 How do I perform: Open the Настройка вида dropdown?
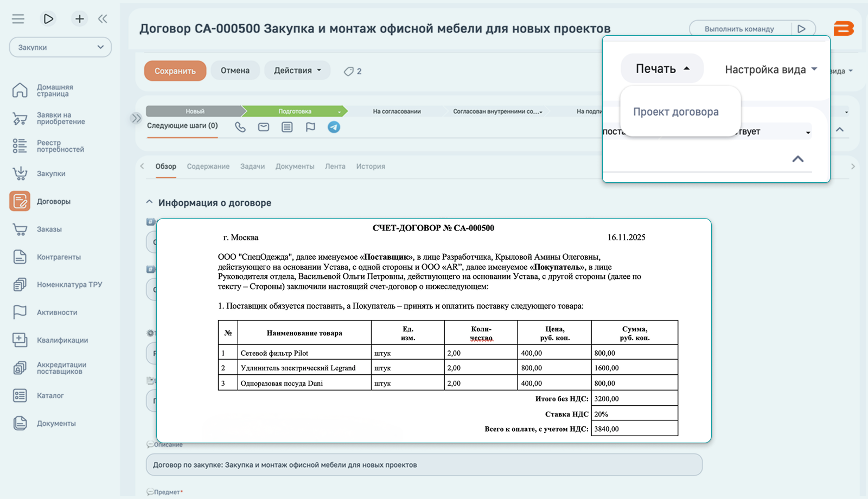click(x=771, y=70)
